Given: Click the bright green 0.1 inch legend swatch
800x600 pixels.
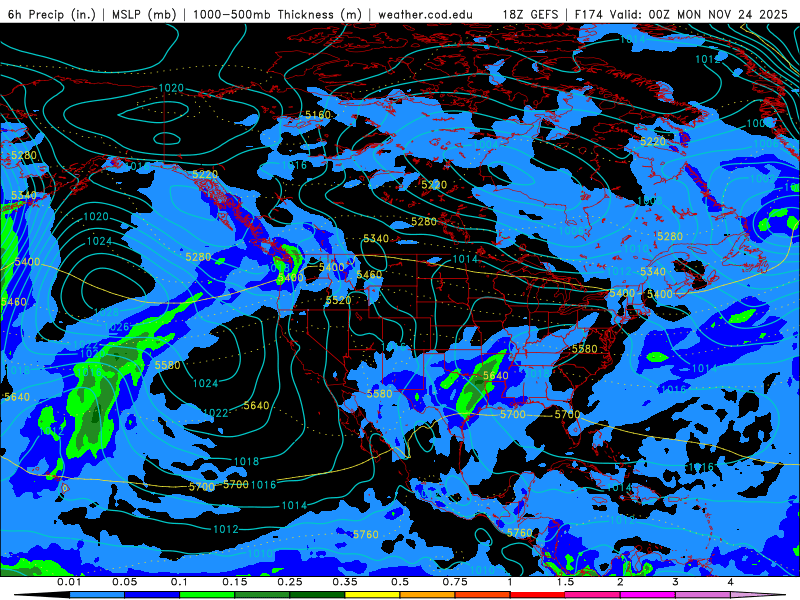Looking at the screenshot, I should 207,595.
